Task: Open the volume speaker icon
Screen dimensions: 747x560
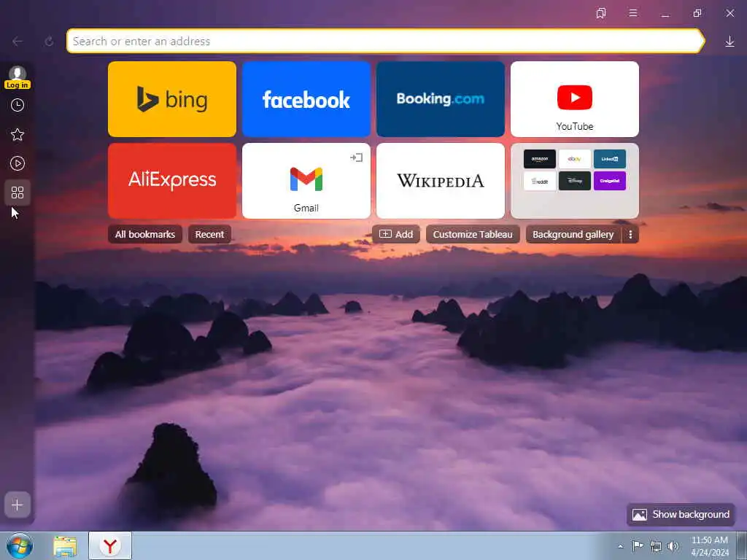Action: (x=673, y=546)
